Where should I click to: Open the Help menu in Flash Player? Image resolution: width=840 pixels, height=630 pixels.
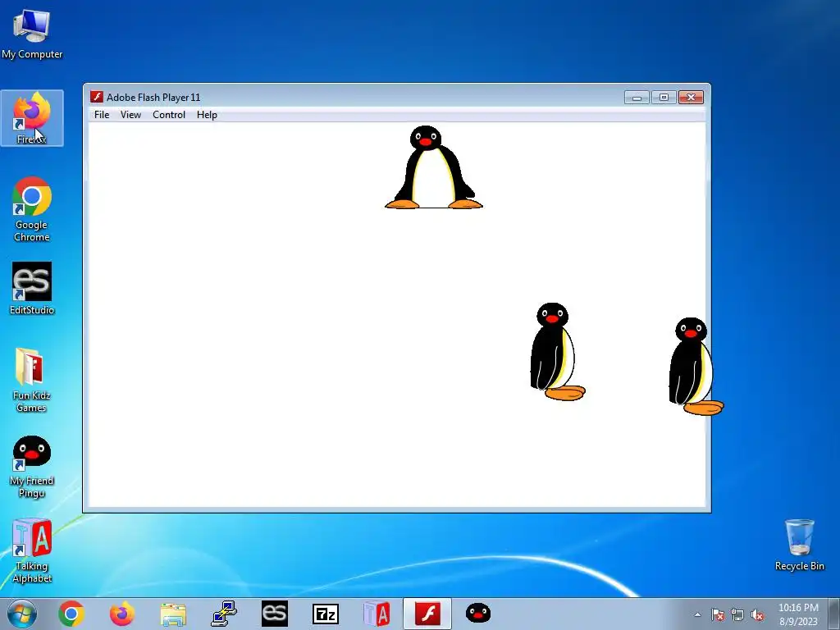click(207, 115)
